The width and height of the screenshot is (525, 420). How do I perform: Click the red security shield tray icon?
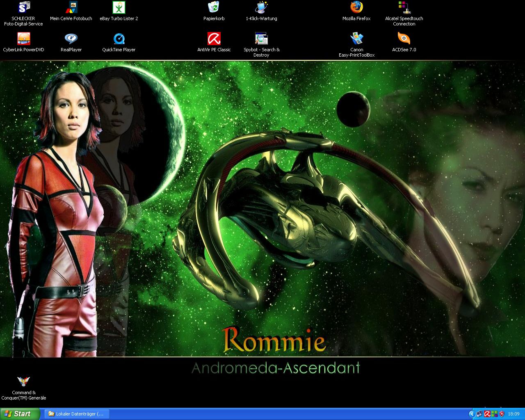(x=502, y=414)
